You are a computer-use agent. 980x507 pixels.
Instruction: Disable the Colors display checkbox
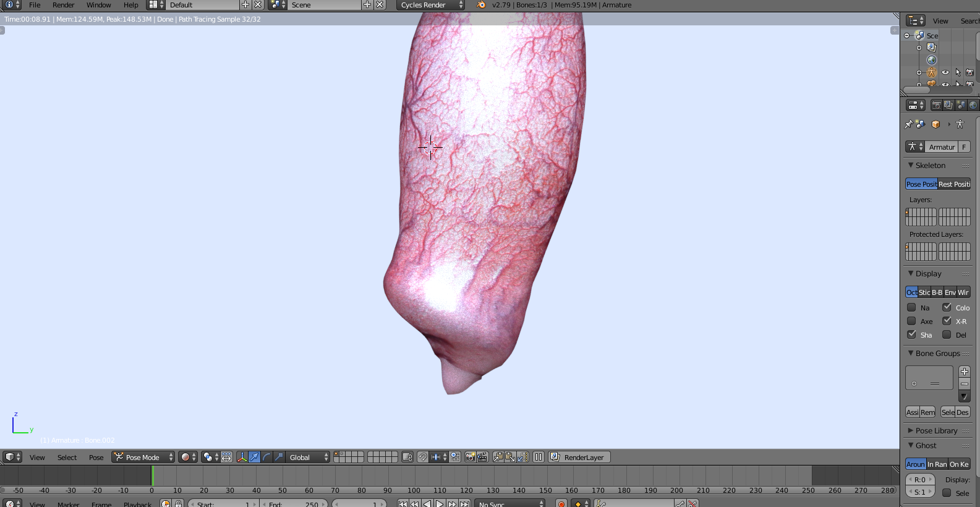coord(947,307)
